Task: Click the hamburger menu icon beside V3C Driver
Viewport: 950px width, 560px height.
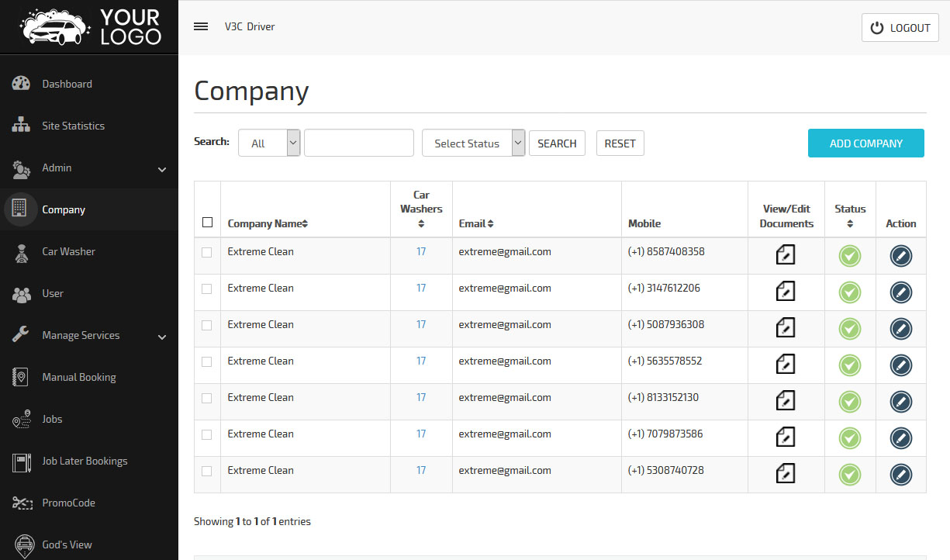Action: [201, 26]
